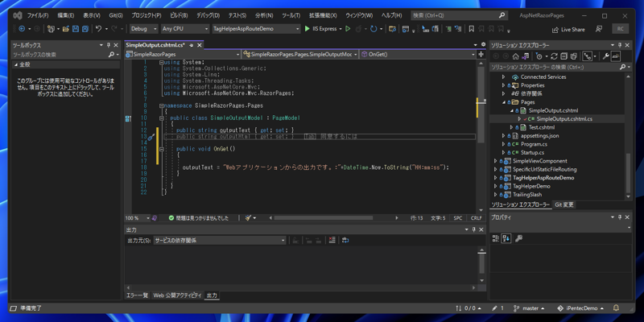
Task: Switch to the Git 変更 tab
Action: click(x=564, y=204)
